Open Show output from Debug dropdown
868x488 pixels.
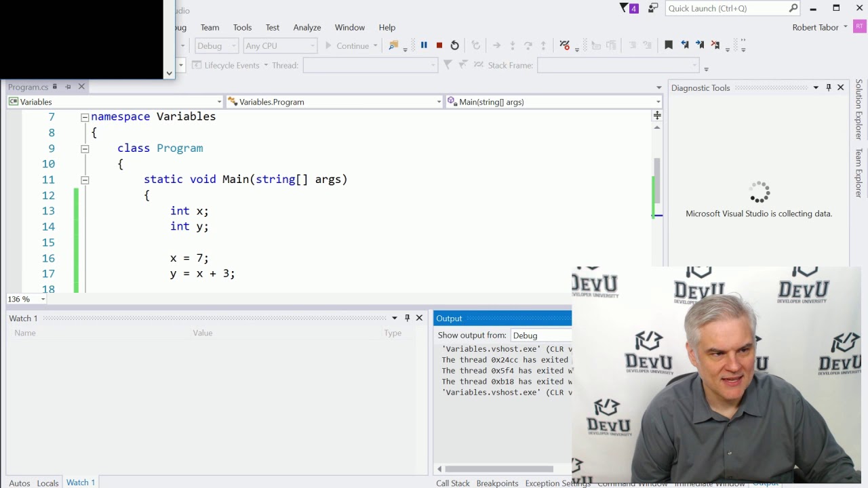(541, 335)
